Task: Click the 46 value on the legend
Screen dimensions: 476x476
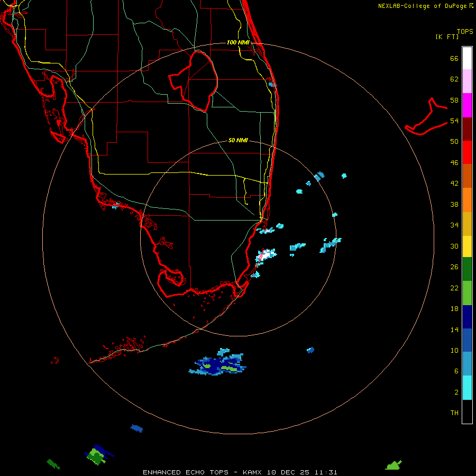Action: pos(454,163)
